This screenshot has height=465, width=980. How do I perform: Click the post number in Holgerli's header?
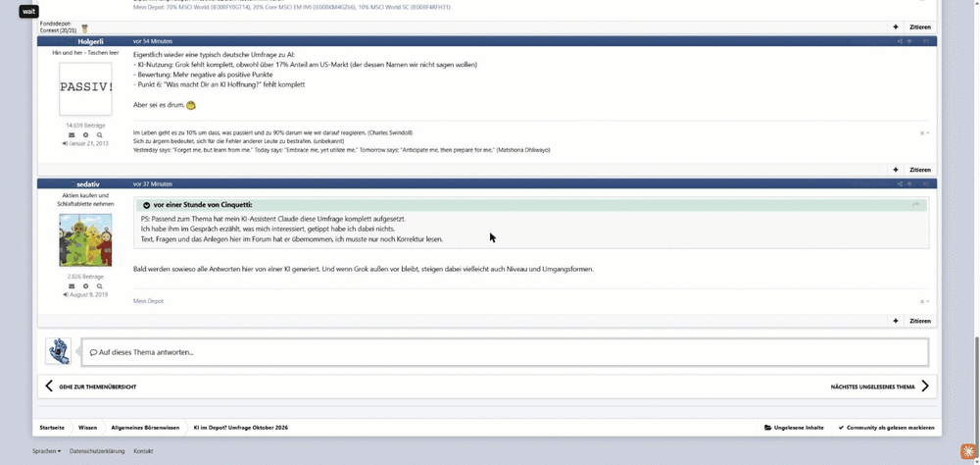[926, 41]
